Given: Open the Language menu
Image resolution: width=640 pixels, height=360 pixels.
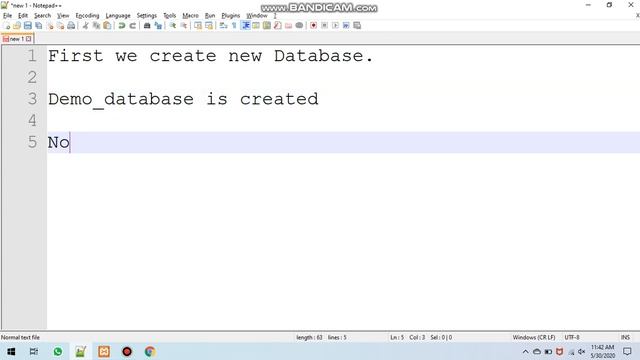Looking at the screenshot, I should [118, 16].
